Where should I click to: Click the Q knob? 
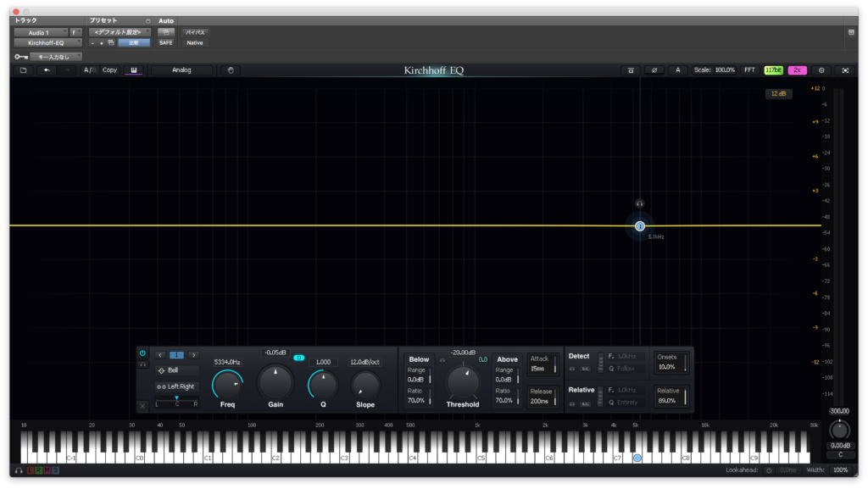pyautogui.click(x=323, y=385)
